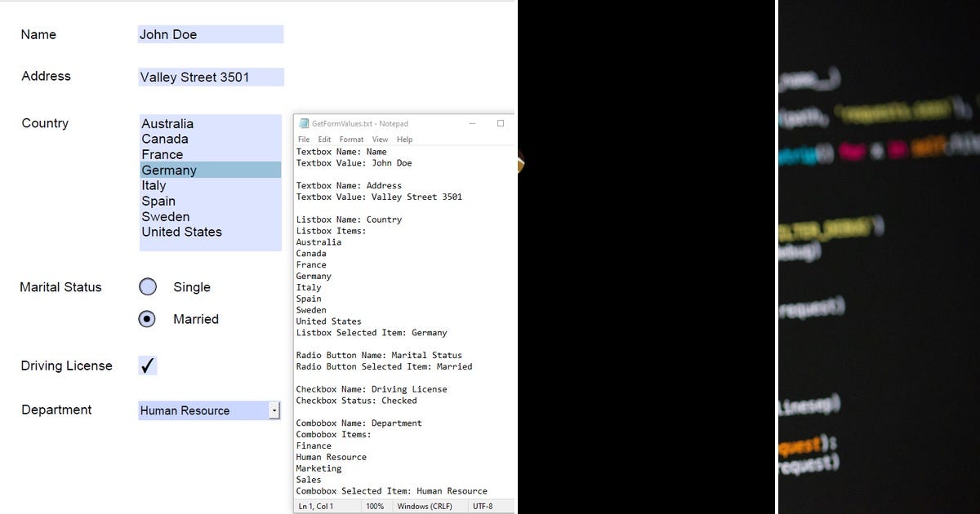Viewport: 980px width, 514px height.
Task: Uncheck the Driving License checkbox
Action: pyautogui.click(x=147, y=366)
